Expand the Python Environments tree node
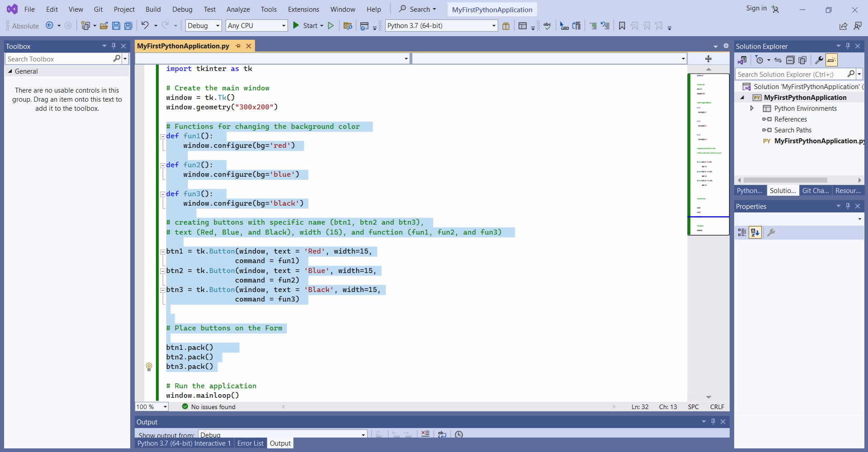This screenshot has width=868, height=452. point(752,108)
